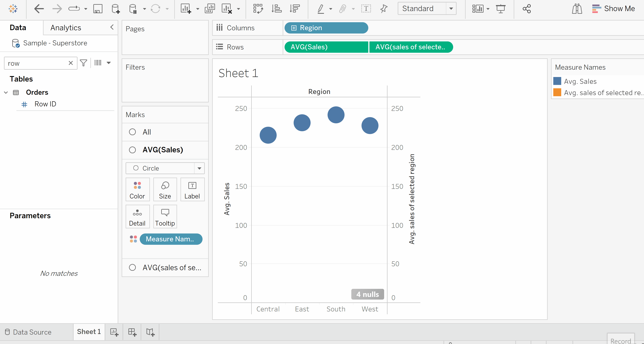
Task: Click the Swap rows and columns icon
Action: [258, 9]
